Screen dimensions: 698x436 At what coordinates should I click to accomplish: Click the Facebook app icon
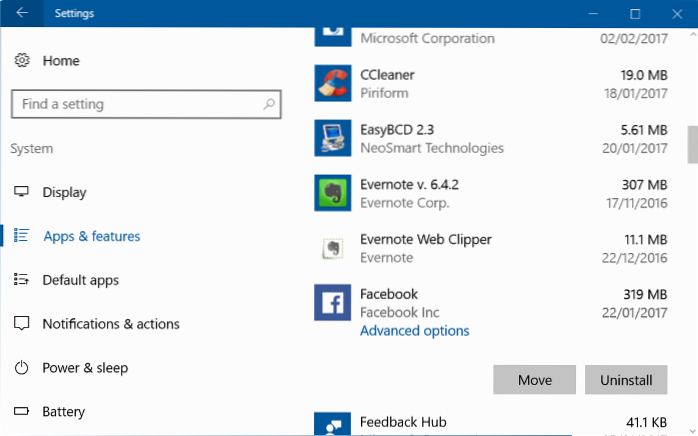click(331, 302)
